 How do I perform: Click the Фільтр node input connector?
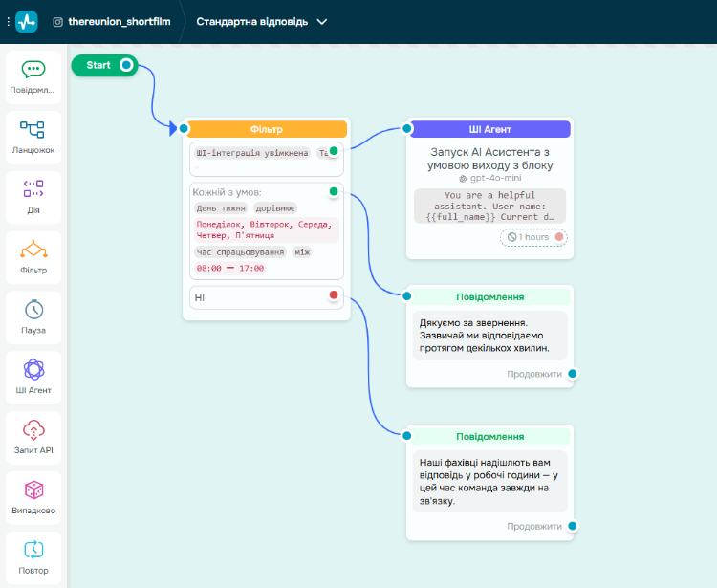[x=184, y=128]
